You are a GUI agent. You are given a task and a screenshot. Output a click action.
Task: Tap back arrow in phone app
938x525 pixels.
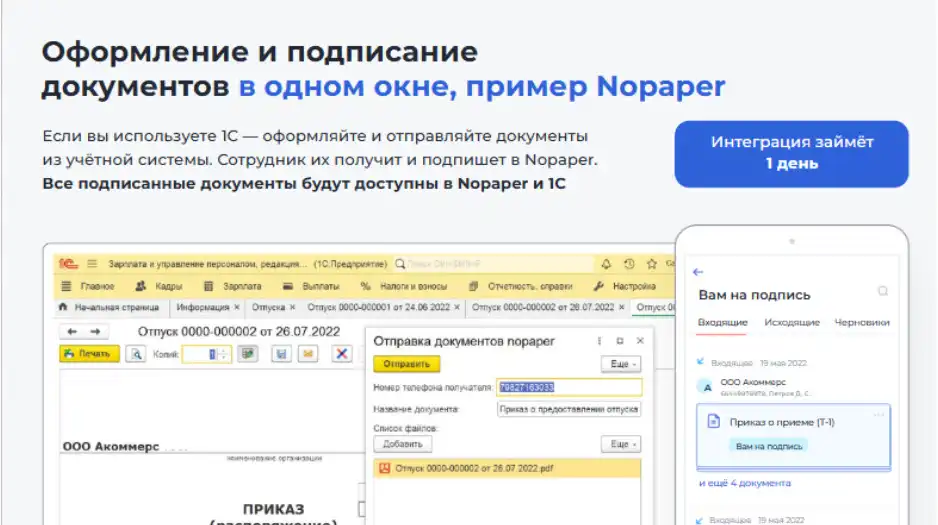[x=698, y=272]
